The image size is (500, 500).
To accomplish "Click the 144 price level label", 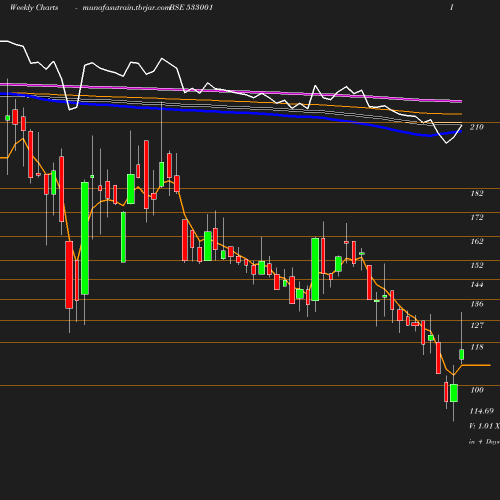I will [x=477, y=285].
